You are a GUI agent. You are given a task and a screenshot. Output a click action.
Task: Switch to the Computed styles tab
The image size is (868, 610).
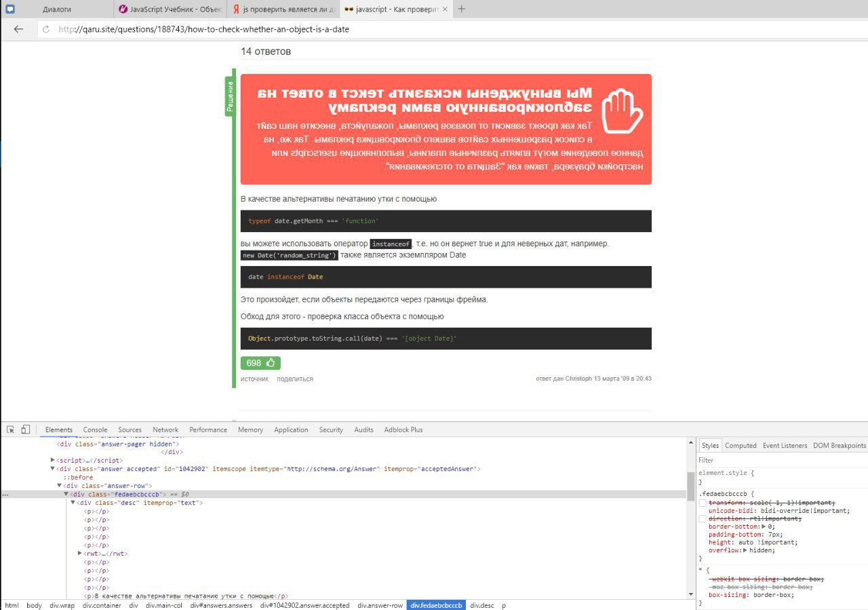click(741, 446)
